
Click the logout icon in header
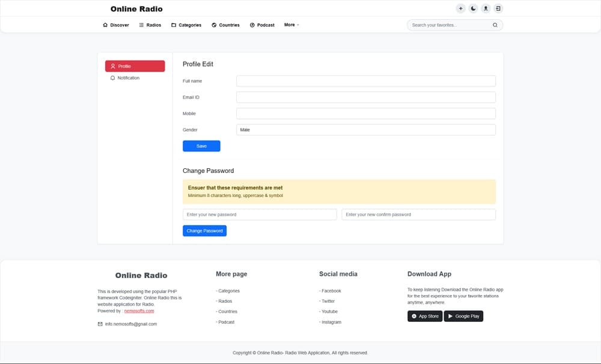point(498,8)
